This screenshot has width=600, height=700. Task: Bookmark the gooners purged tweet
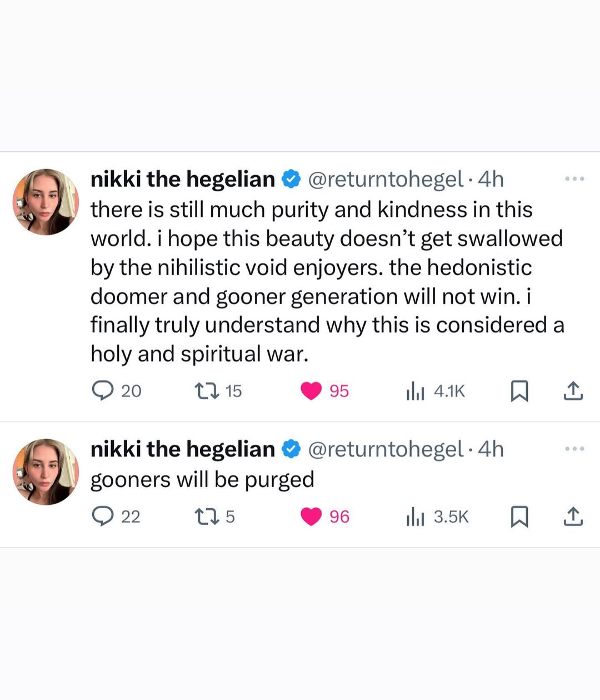tap(519, 517)
